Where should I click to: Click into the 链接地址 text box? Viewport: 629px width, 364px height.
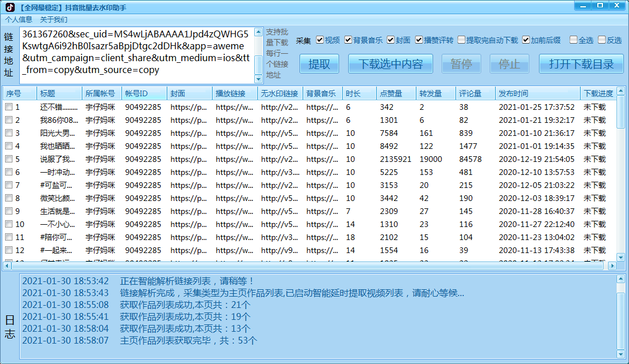tap(137, 55)
